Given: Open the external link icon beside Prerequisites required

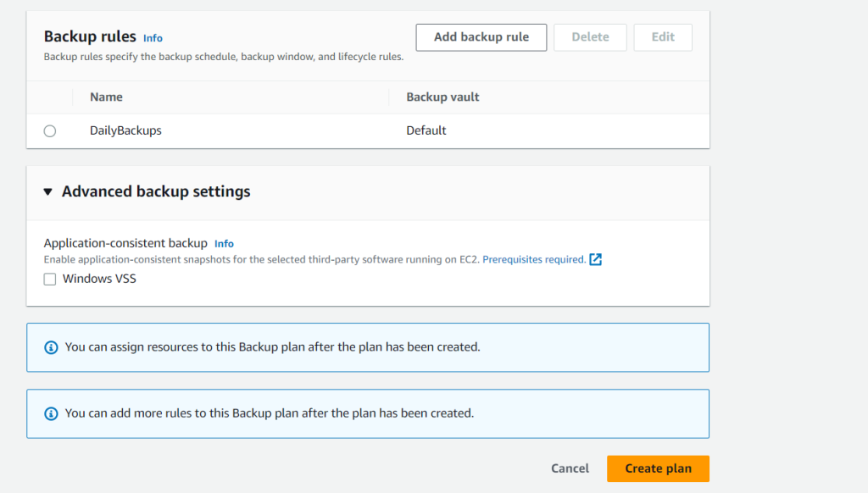Looking at the screenshot, I should [596, 259].
